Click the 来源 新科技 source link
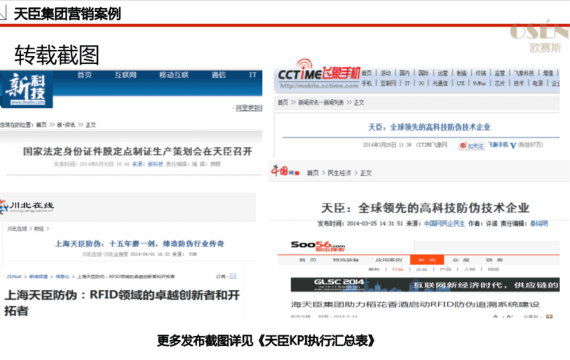 pyautogui.click(x=148, y=164)
